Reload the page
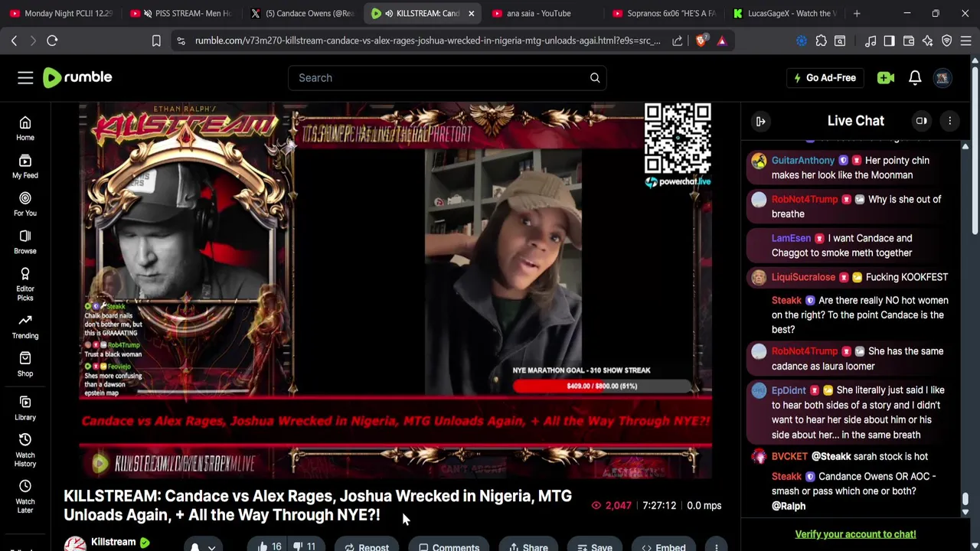The image size is (980, 551). click(x=52, y=41)
